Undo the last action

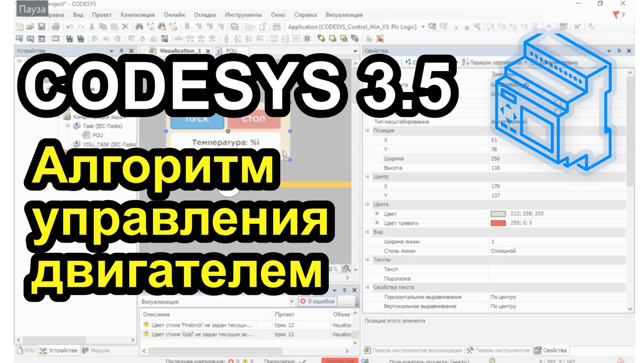pos(69,27)
